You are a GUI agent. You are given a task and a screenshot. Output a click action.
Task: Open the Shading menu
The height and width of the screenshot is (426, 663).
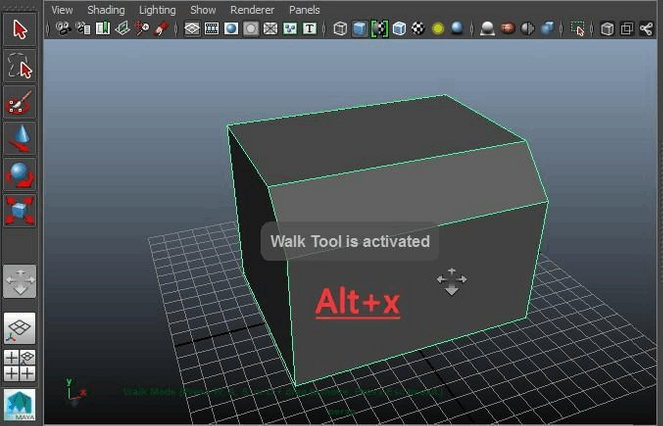click(105, 10)
